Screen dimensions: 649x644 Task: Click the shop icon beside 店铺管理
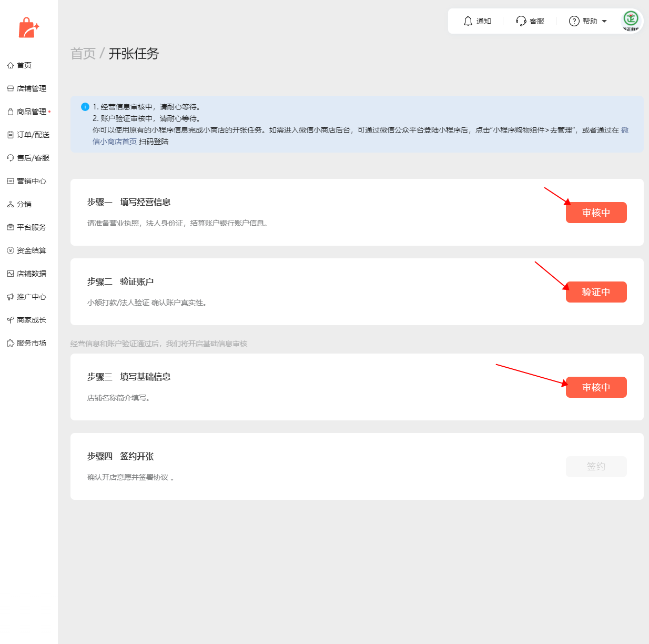11,88
